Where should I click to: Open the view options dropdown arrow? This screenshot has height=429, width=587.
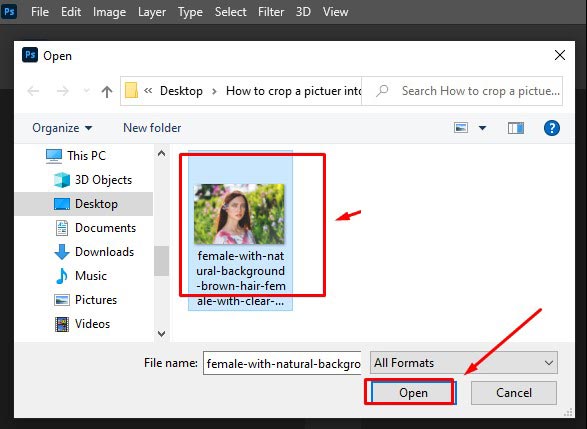point(483,128)
